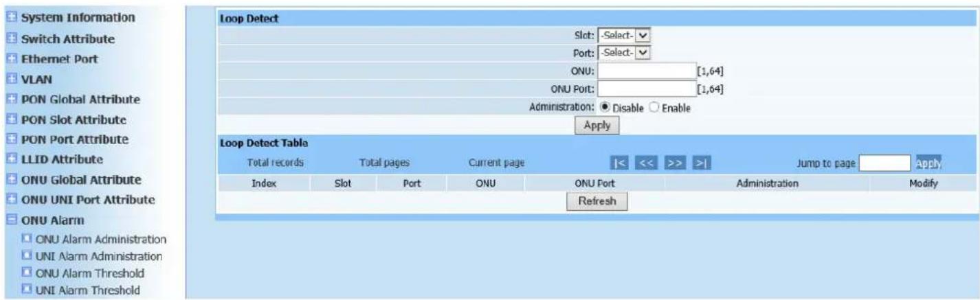
Task: Open the Slot select dropdown
Action: point(623,34)
